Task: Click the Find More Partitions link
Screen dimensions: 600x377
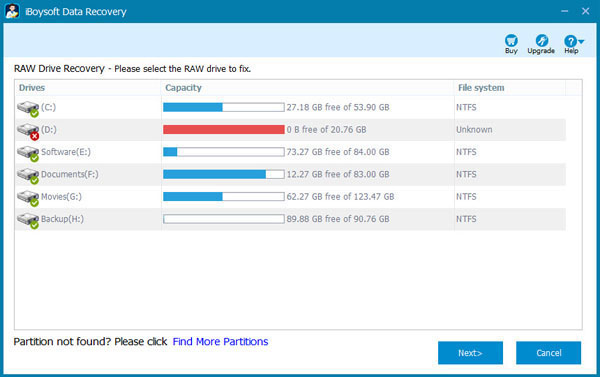Action: pos(220,341)
